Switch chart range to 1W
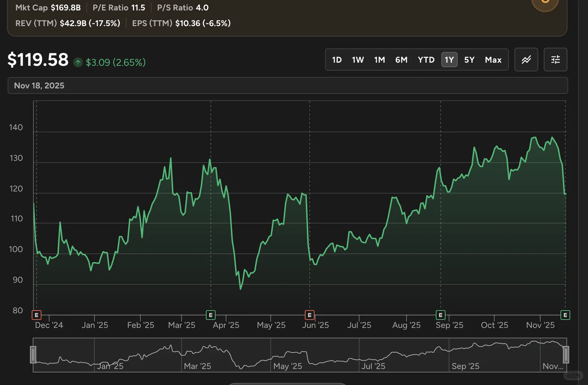 click(358, 60)
